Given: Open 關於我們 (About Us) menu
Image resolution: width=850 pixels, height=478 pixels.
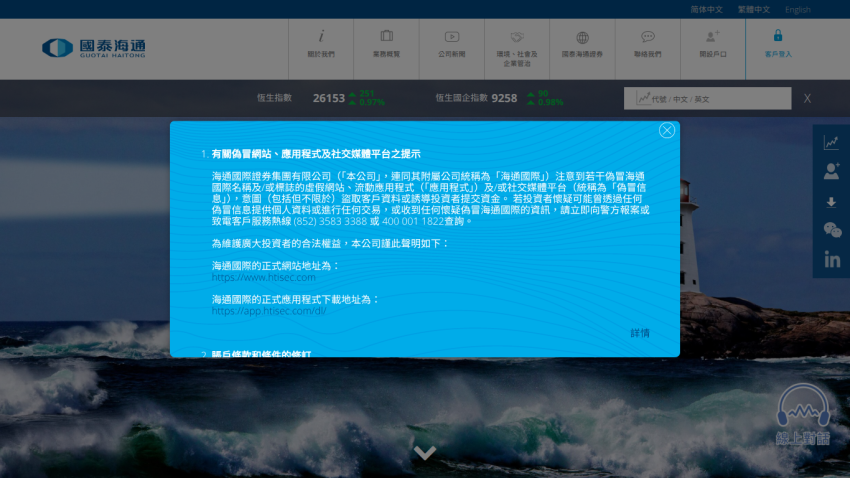Looking at the screenshot, I should pos(321,49).
